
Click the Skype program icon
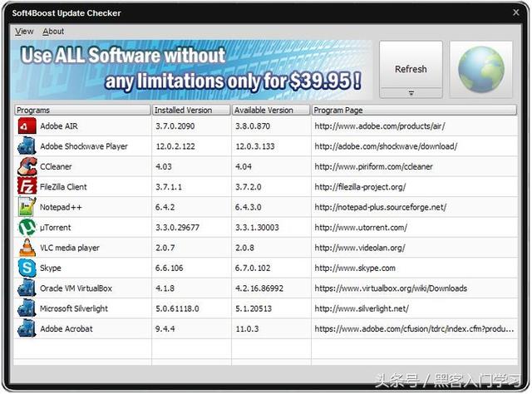tap(27, 268)
